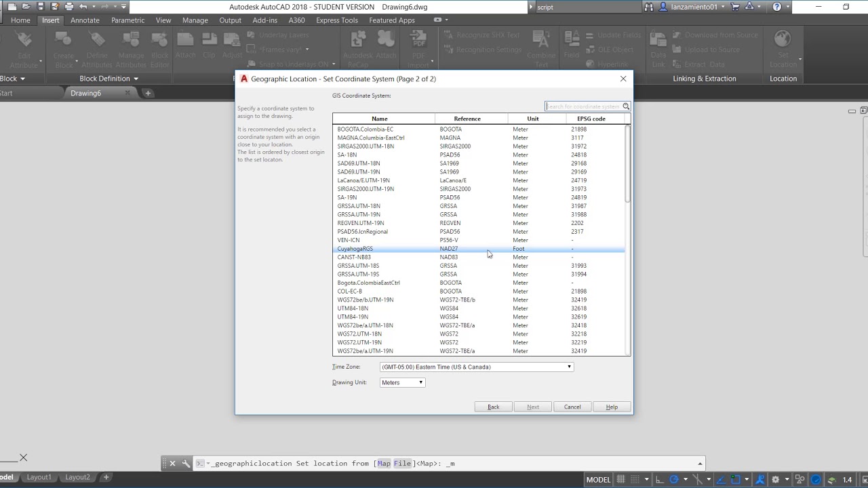This screenshot has width=868, height=488.
Task: Toggle annotation objects visibility in status bar
Action: click(x=762, y=480)
